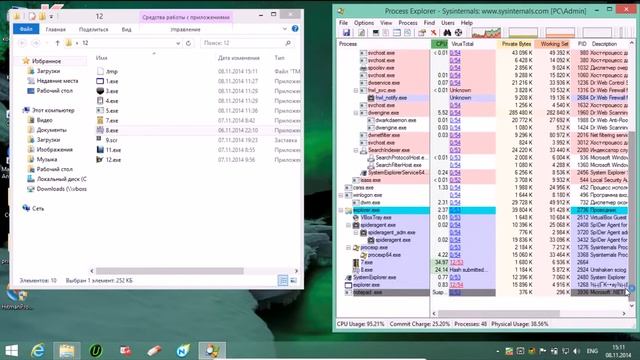This screenshot has height=360, width=640.
Task: Collapse the spideragent_adm.exe tree node
Action: coord(356,233)
